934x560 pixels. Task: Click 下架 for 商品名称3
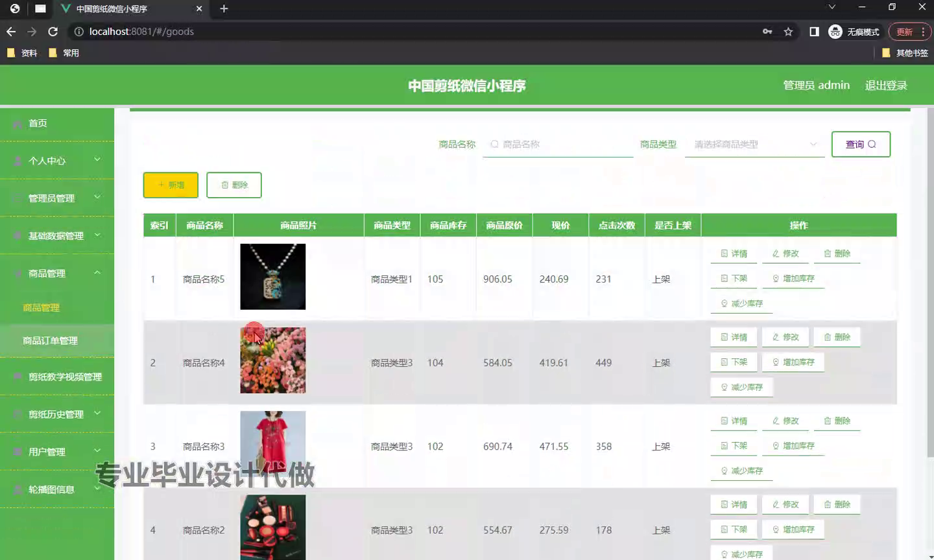[x=734, y=445]
